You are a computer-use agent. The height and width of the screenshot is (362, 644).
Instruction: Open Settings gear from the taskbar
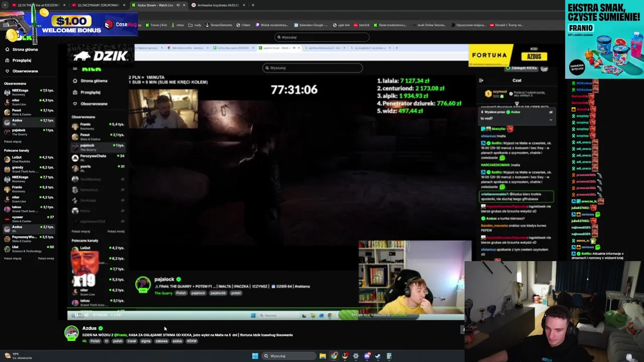tap(356, 356)
